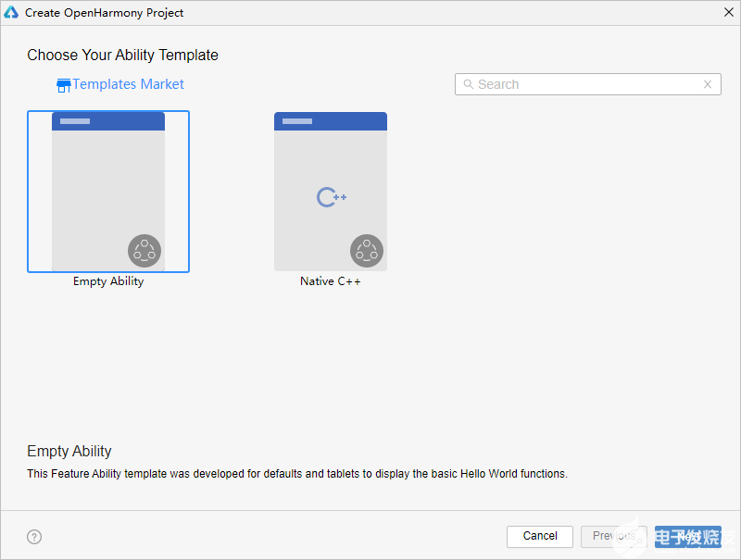
Task: Select the Empty Ability template thumbnail
Action: [x=108, y=192]
